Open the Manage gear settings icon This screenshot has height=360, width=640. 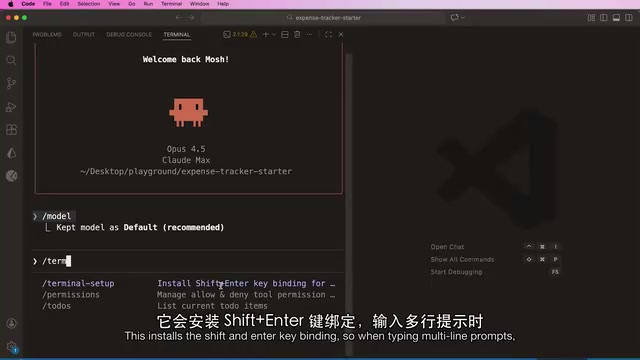tap(11, 347)
